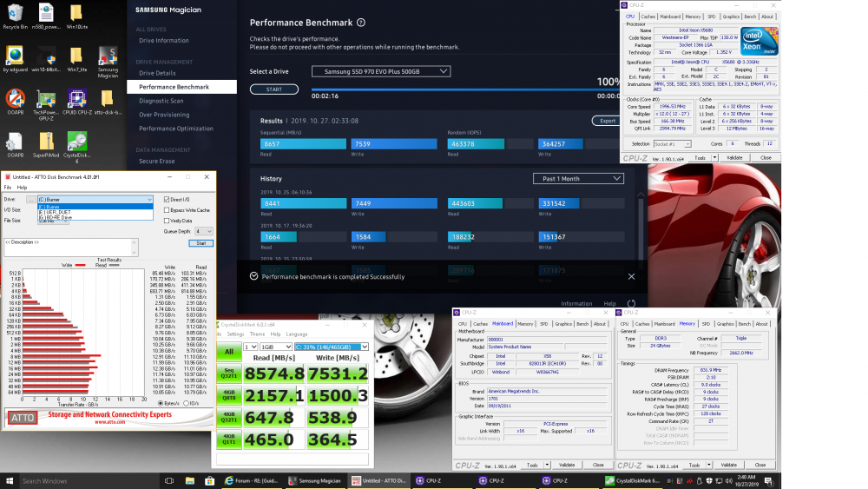Choose the [E:] UEFI_DUET drive option
Viewport: 868px width, 489px height.
[95, 212]
